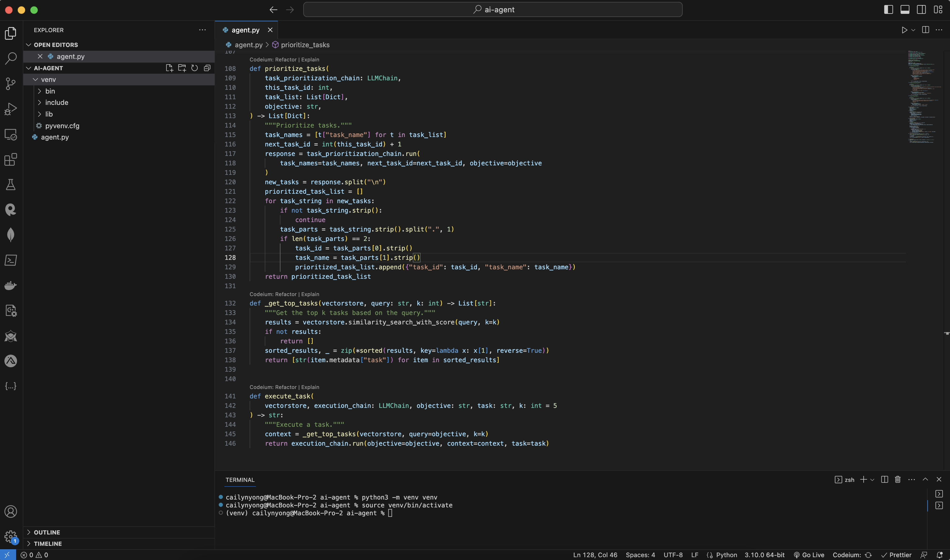The height and width of the screenshot is (560, 950).
Task: Create a new file in AI-AGENT
Action: click(169, 68)
